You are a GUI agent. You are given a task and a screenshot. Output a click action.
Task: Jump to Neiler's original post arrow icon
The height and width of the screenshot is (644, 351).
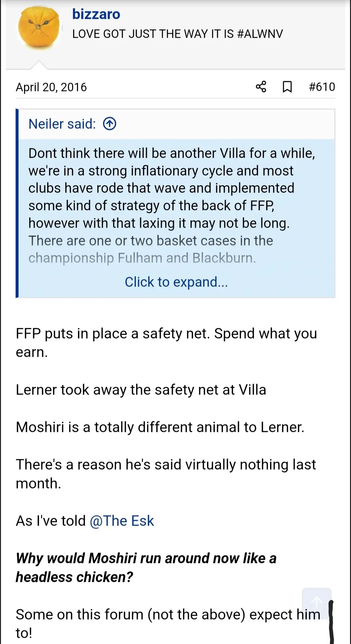tap(110, 124)
